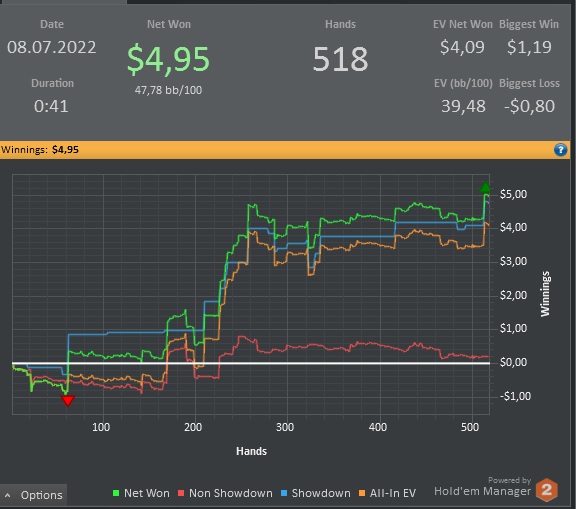
Task: Expand the Options panel
Action: tap(33, 495)
